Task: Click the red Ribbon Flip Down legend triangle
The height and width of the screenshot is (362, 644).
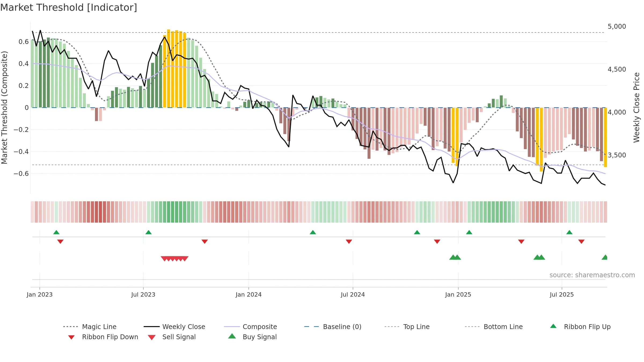Action: pos(71,337)
